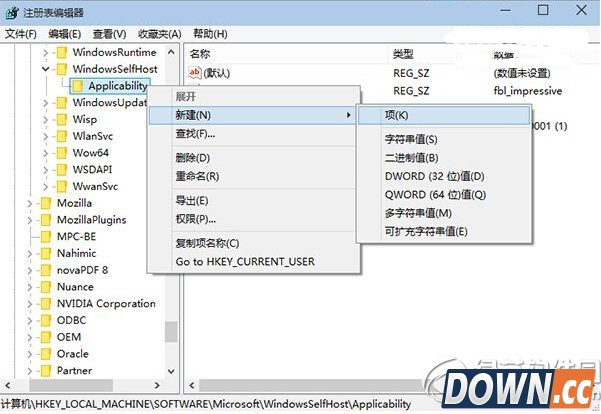The height and width of the screenshot is (414, 601).
Task: Click the Partner folder icon
Action: pyautogui.click(x=46, y=371)
